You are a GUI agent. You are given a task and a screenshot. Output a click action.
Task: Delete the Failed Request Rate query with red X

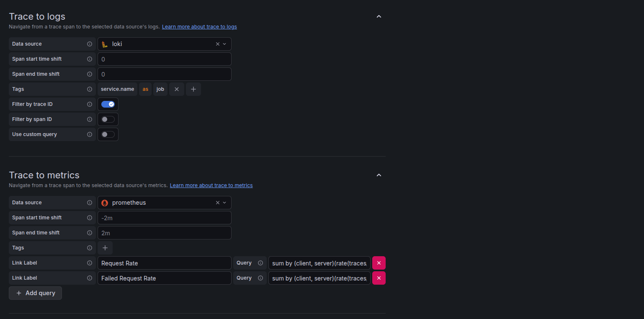tap(379, 278)
